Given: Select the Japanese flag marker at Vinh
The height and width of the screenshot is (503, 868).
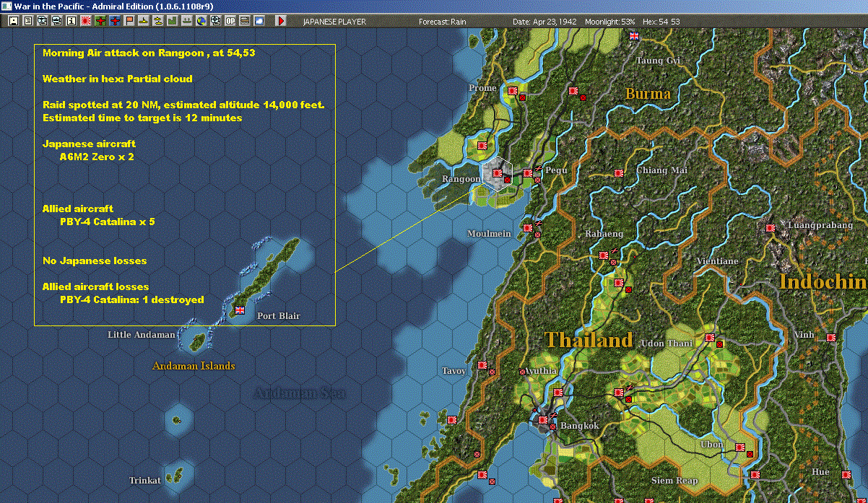Looking at the screenshot, I should 831,336.
